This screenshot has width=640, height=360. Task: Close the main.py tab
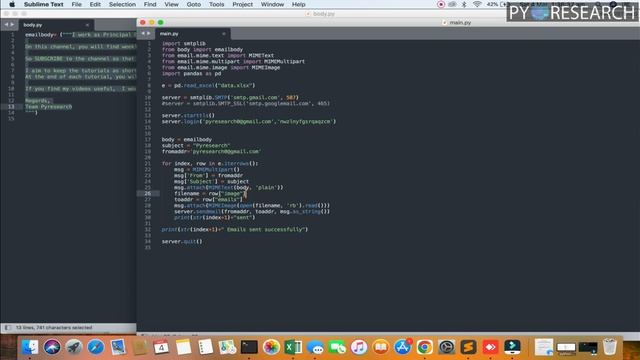[224, 33]
